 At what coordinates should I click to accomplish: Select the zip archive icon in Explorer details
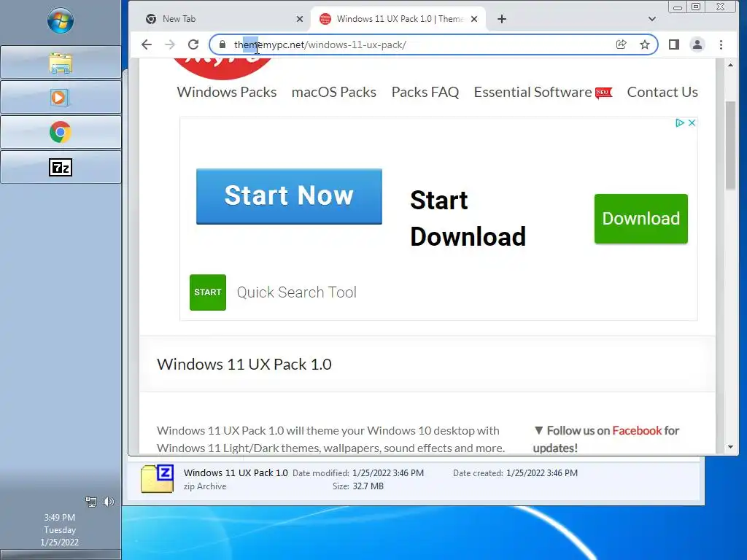[158, 478]
